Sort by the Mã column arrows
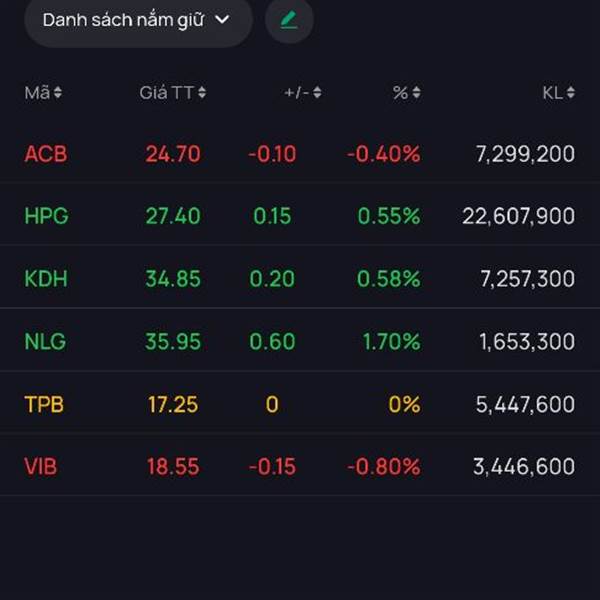Screen dimensions: 600x600 (58, 93)
